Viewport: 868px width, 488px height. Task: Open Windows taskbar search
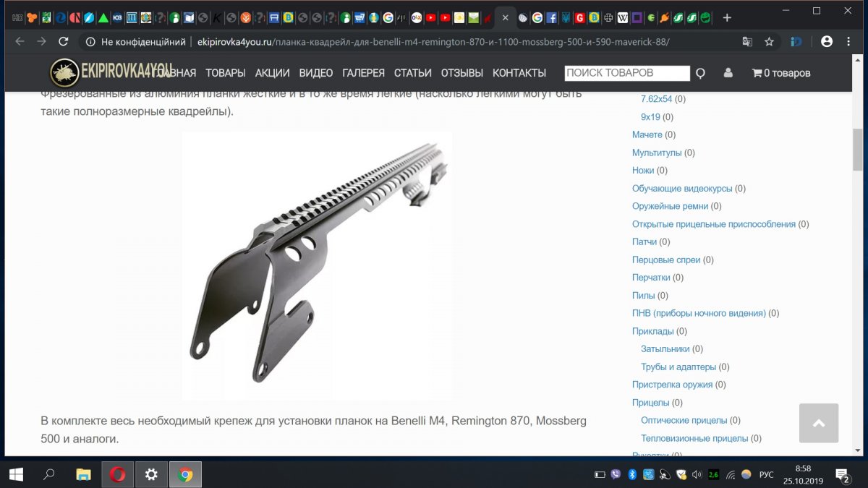[48, 474]
